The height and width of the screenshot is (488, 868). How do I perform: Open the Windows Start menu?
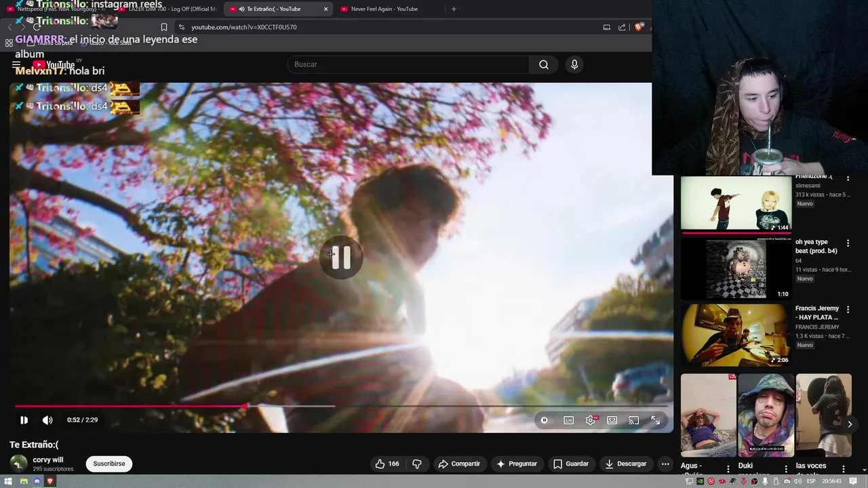pos(8,481)
